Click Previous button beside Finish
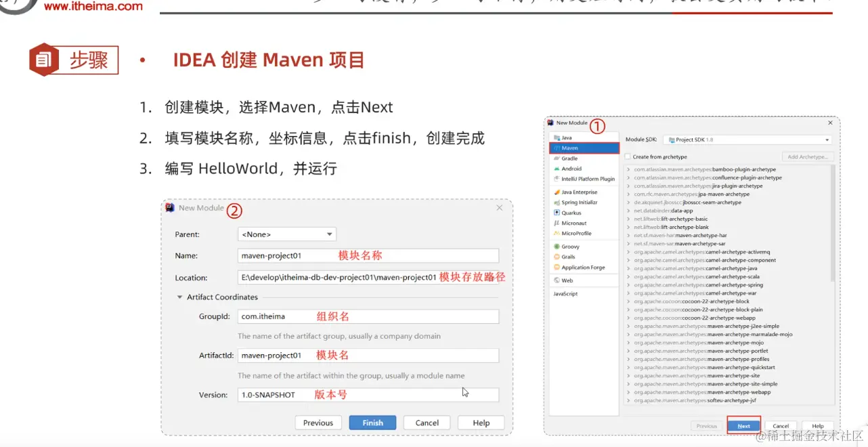 click(x=318, y=423)
